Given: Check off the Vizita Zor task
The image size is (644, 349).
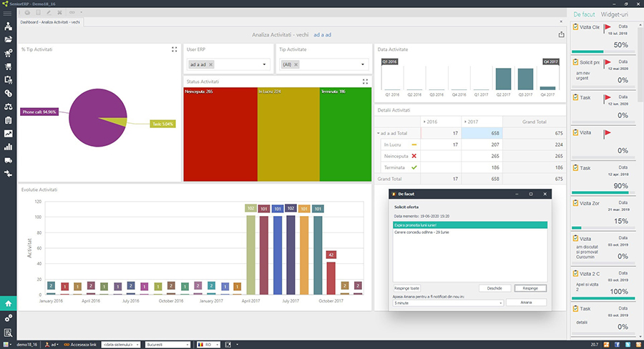Looking at the screenshot, I should [x=575, y=203].
